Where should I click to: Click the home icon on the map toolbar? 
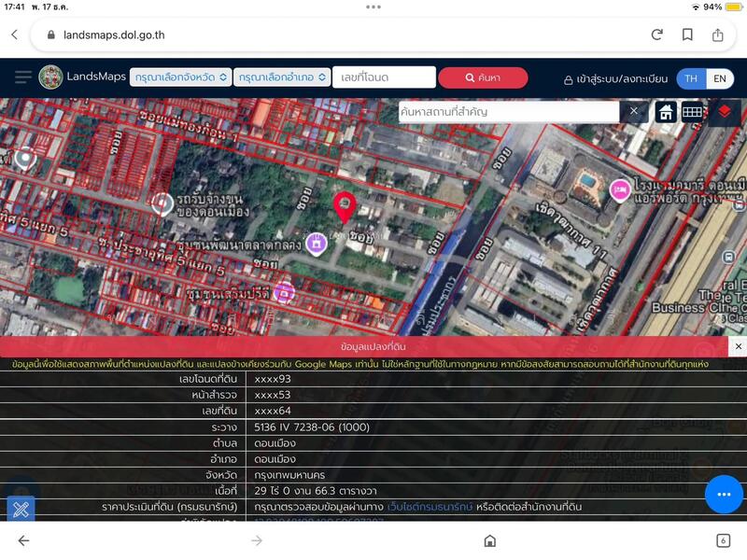[666, 112]
